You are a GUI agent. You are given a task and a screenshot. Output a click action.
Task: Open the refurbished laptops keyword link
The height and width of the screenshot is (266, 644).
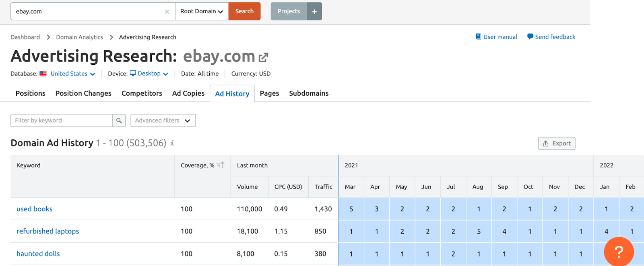point(47,231)
